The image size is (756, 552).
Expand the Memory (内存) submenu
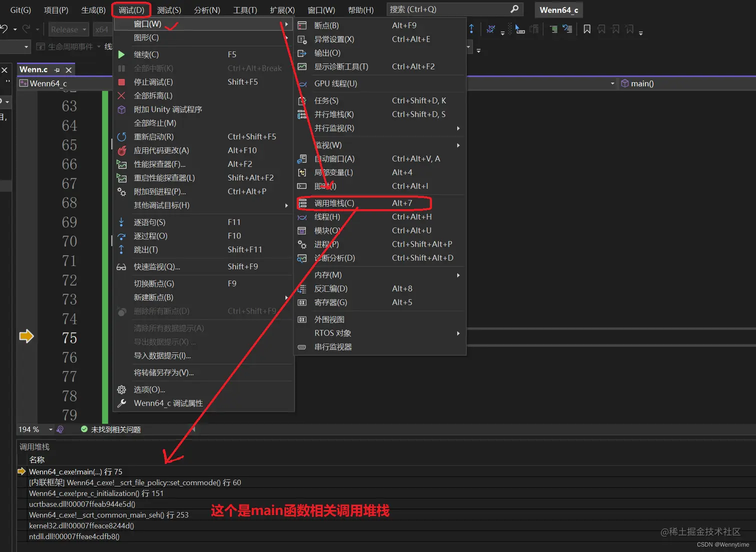458,275
